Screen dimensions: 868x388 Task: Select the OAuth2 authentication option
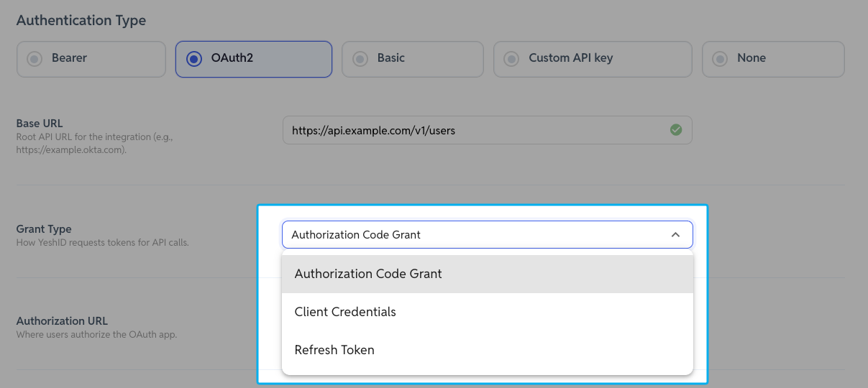pyautogui.click(x=254, y=59)
